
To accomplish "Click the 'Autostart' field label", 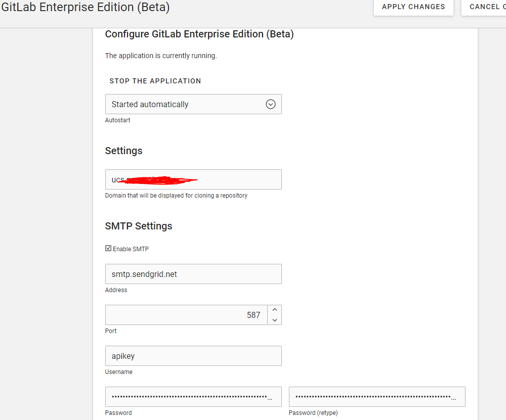I will pyautogui.click(x=117, y=120).
